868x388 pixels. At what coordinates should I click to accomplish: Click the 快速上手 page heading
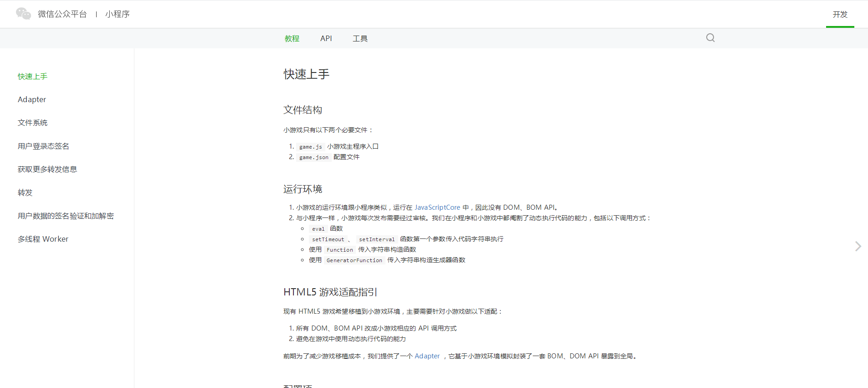[306, 74]
